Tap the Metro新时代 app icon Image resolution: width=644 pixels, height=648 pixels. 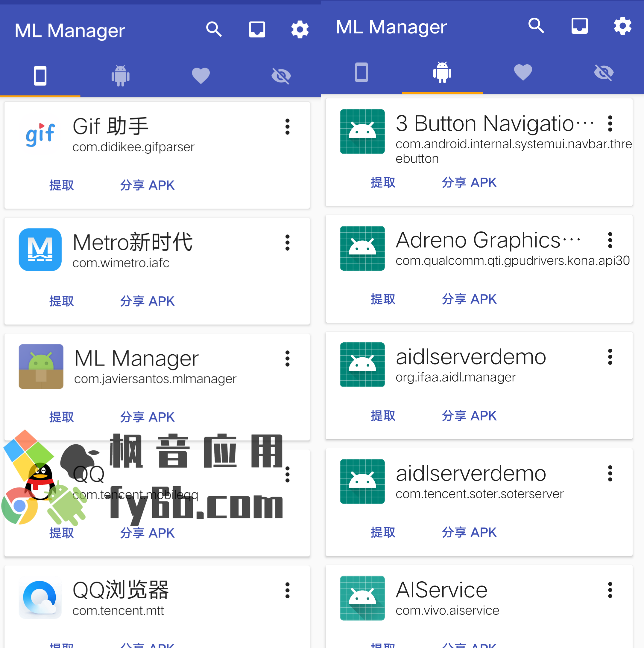pyautogui.click(x=40, y=249)
